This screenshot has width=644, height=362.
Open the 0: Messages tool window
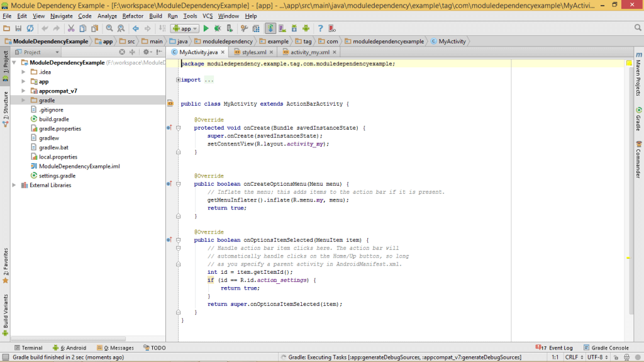coord(115,348)
